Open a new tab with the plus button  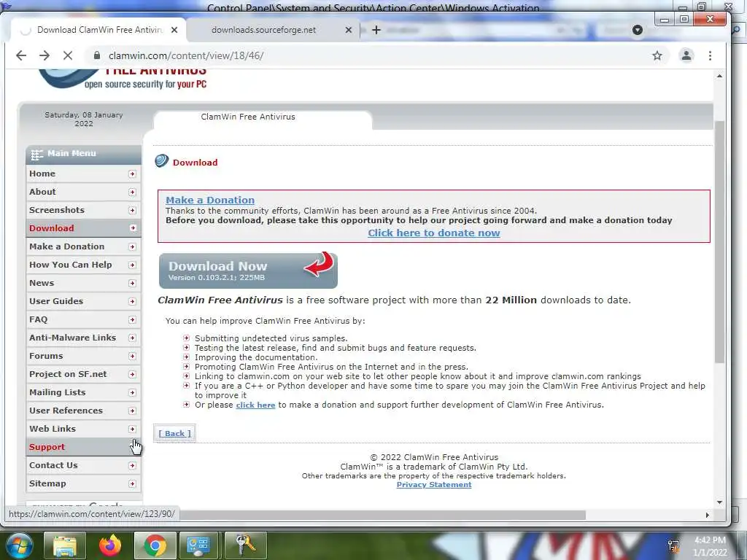[x=376, y=30]
